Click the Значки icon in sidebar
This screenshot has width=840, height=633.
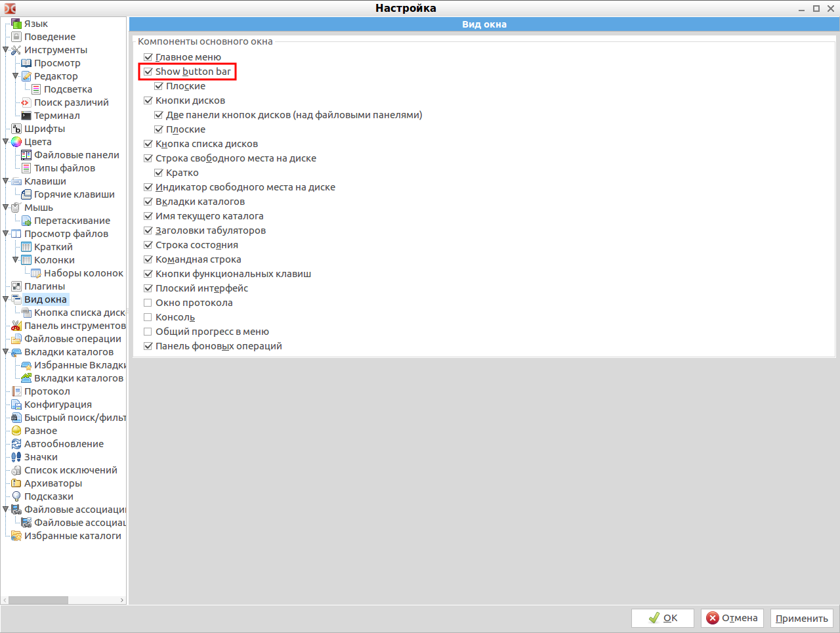16,457
